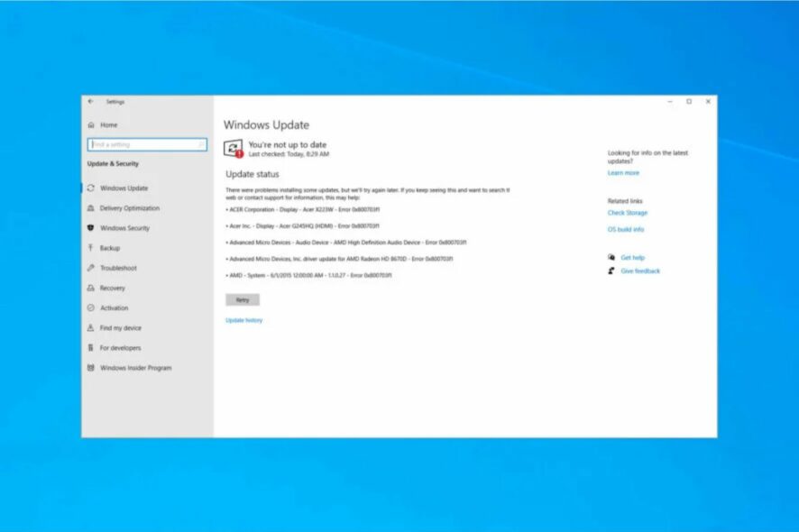Open the OS build info link
This screenshot has height=532, width=799.
626,229
